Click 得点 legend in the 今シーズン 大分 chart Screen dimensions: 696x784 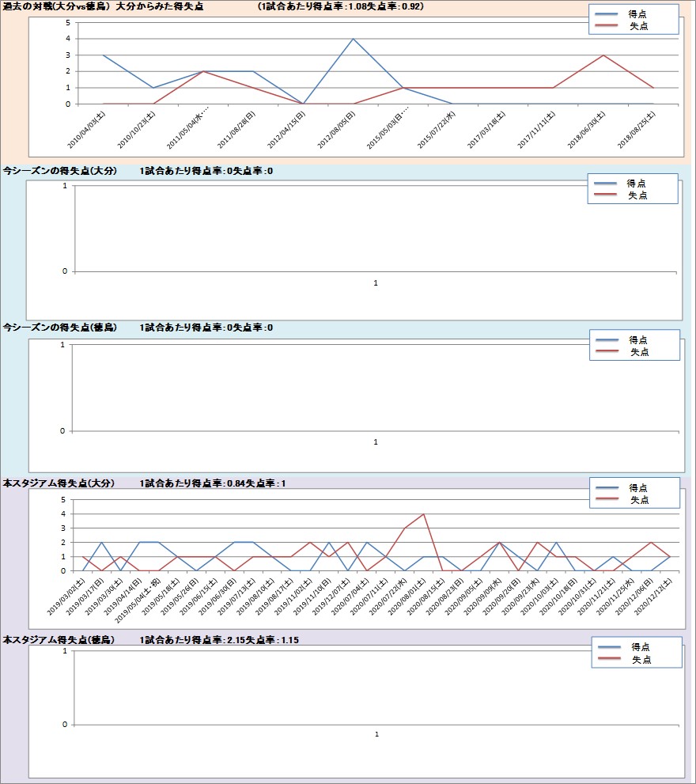pyautogui.click(x=637, y=183)
